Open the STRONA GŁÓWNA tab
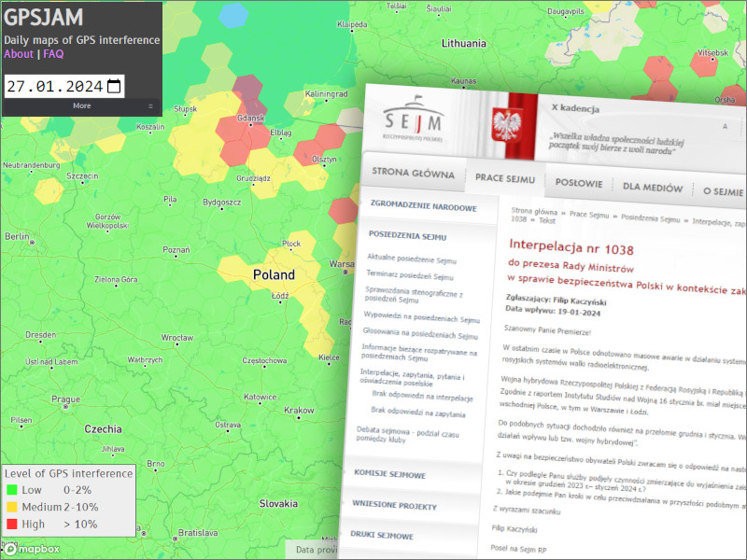The height and width of the screenshot is (560, 747). click(x=413, y=174)
